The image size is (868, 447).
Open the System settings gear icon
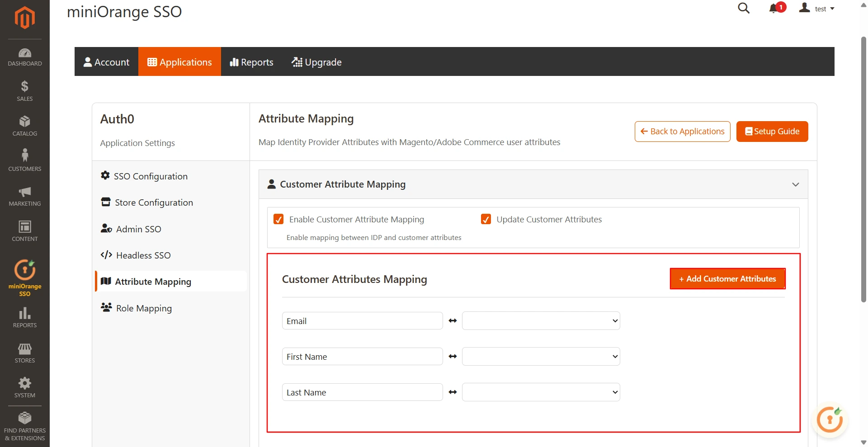click(x=24, y=384)
